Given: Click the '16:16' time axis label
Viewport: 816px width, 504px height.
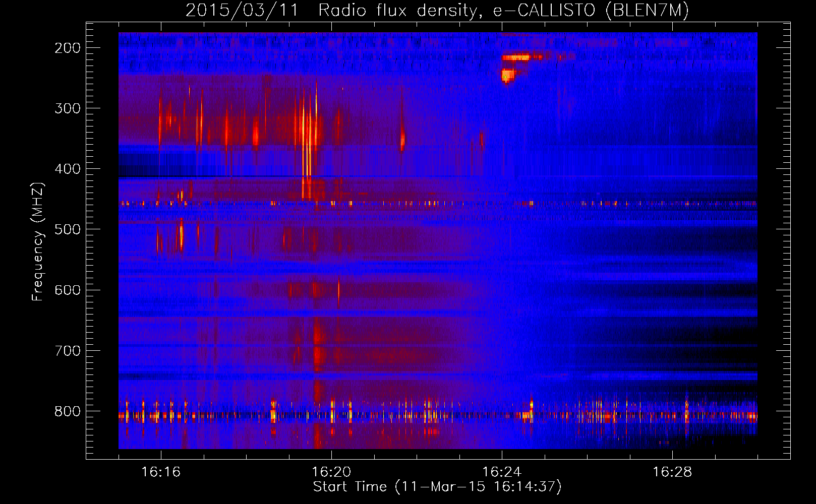Looking at the screenshot, I should pos(161,472).
